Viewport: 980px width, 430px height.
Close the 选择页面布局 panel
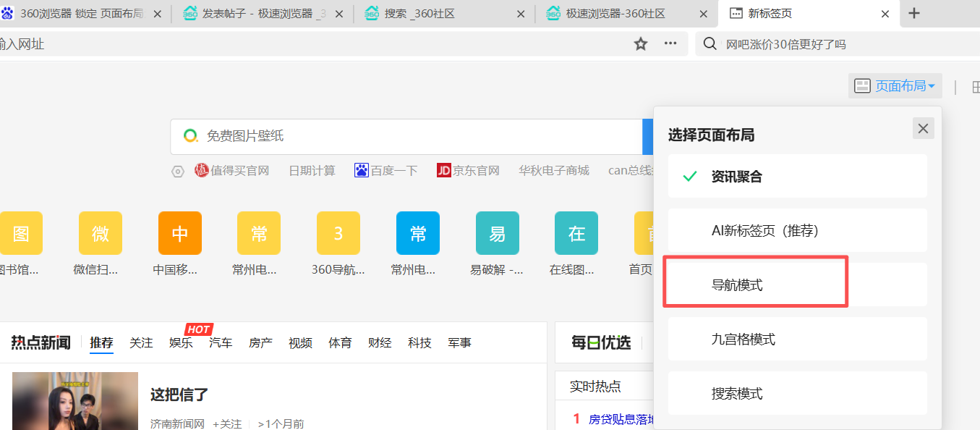(x=924, y=128)
